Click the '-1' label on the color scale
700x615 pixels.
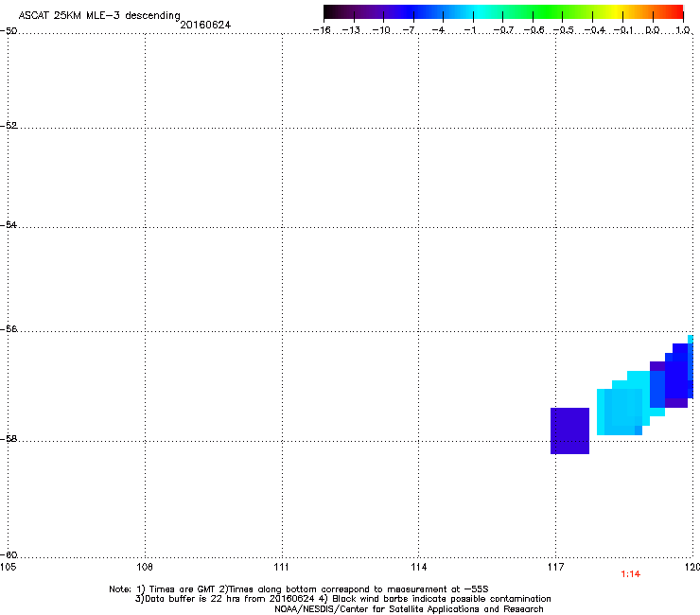(470, 30)
